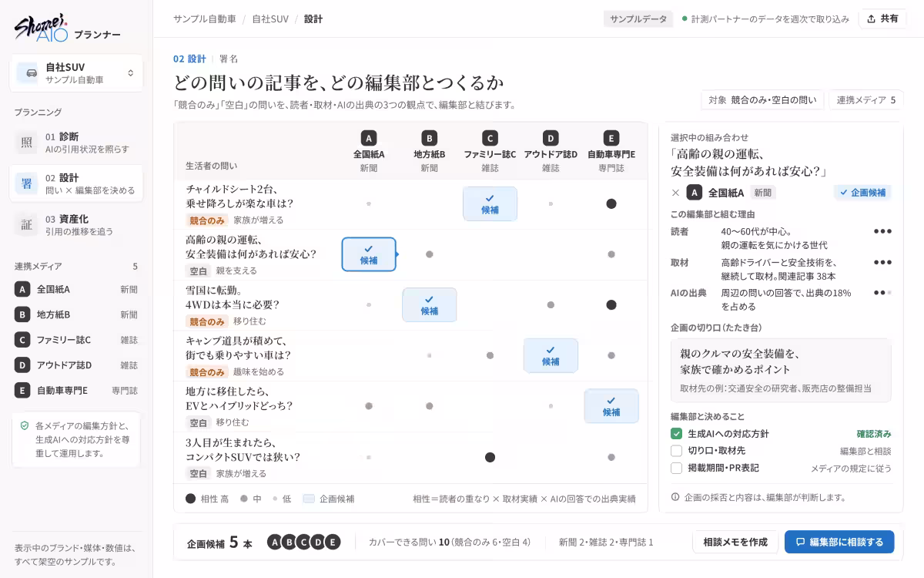Click the column D アウトドア誌D header

tap(551, 152)
